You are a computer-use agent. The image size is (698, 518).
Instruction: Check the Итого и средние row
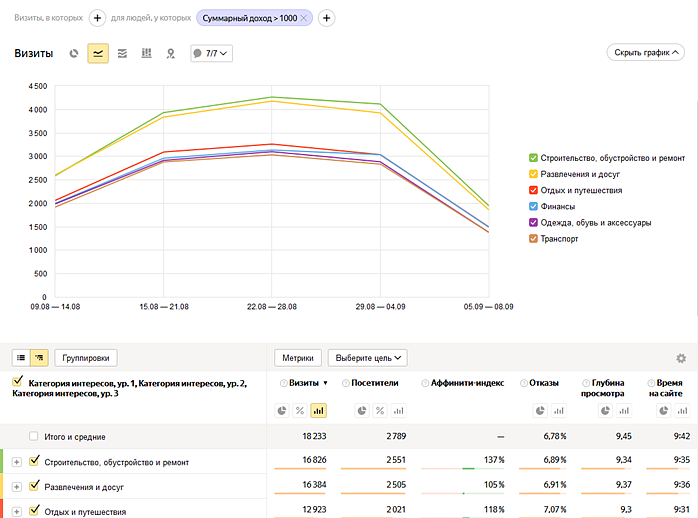[34, 437]
